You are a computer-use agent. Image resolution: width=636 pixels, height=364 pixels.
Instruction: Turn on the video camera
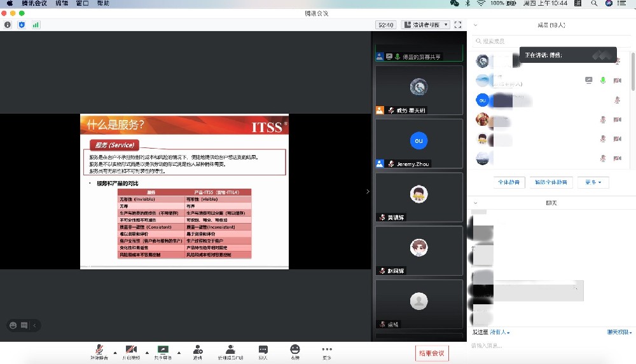pyautogui.click(x=131, y=352)
